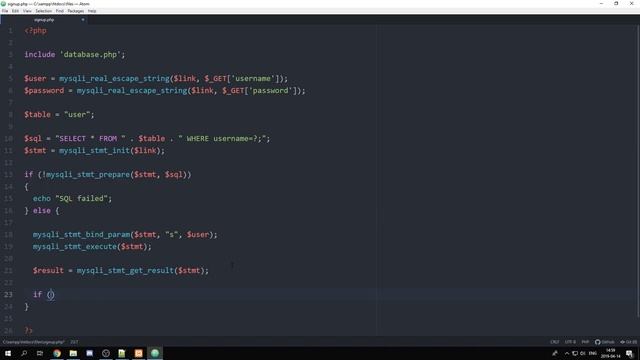The height and width of the screenshot is (360, 640).
Task: Click the file path in status bar
Action: pyautogui.click(x=33, y=342)
